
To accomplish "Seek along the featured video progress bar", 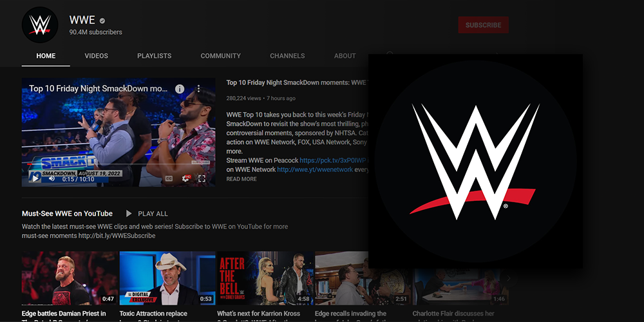I will 118,164.
